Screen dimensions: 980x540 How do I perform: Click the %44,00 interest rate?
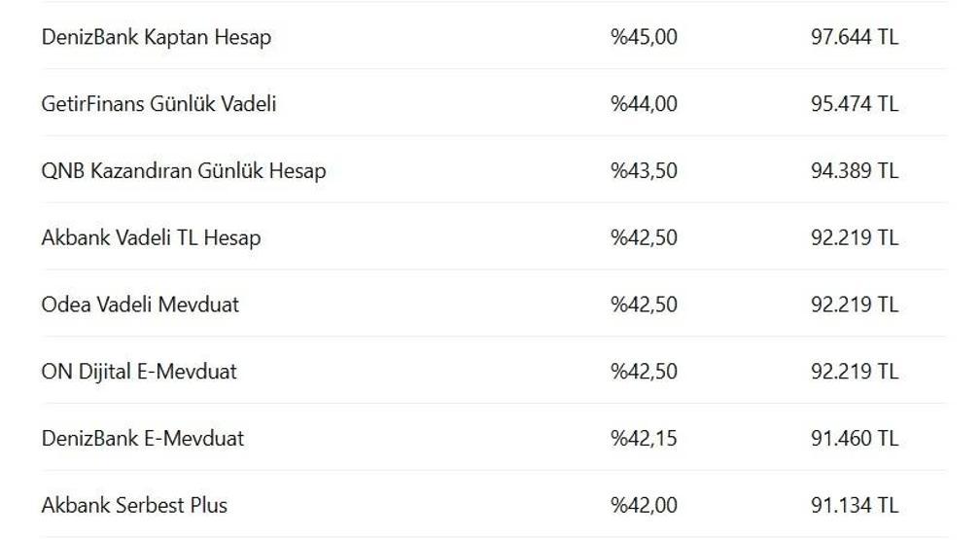pos(644,104)
